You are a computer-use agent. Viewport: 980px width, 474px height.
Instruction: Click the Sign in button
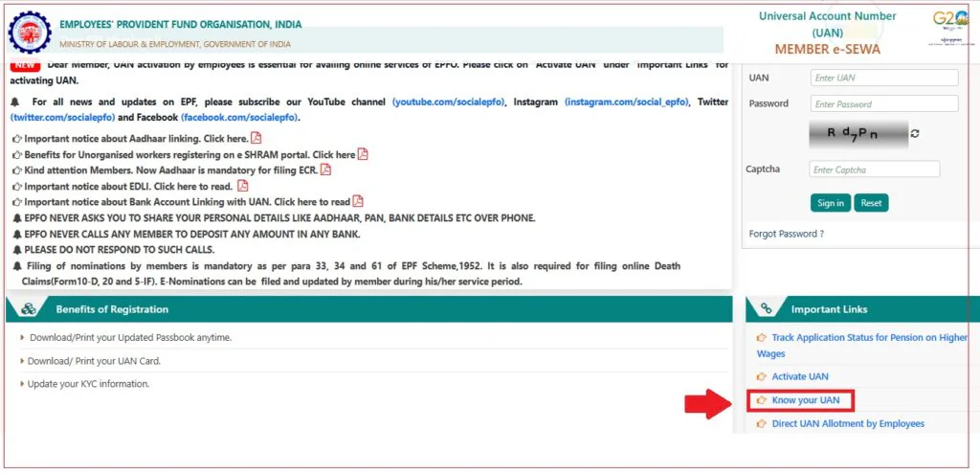coord(831,203)
